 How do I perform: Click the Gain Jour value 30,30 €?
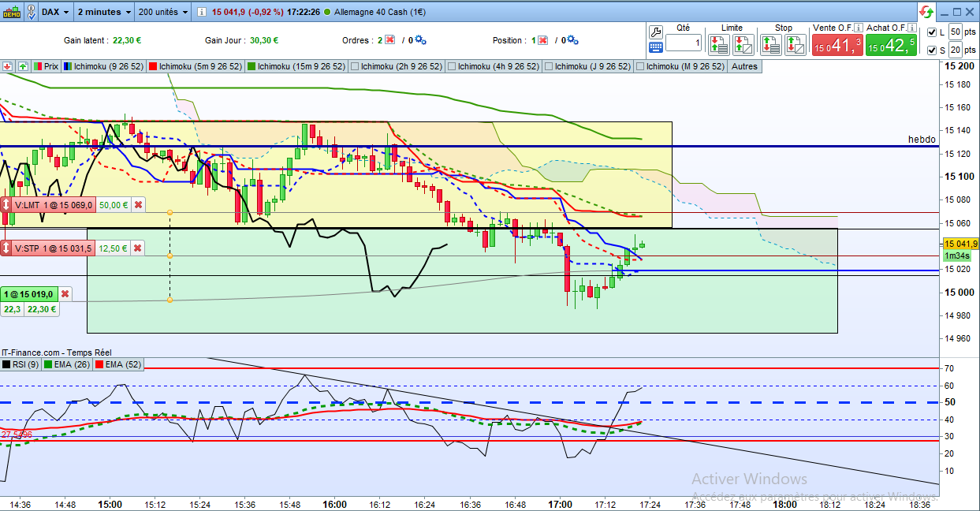point(263,40)
